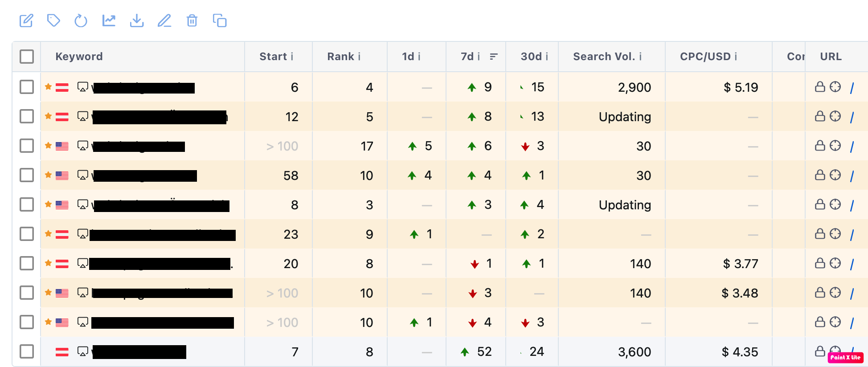Open the URL slash link in first row
Viewport: 868px width, 367px height.
pos(852,88)
